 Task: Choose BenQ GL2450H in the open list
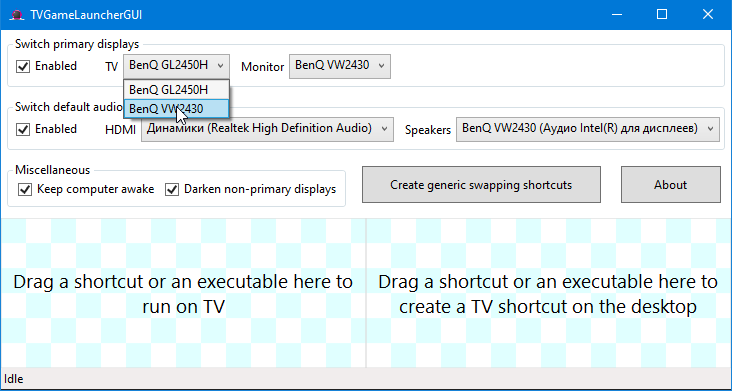coord(176,90)
